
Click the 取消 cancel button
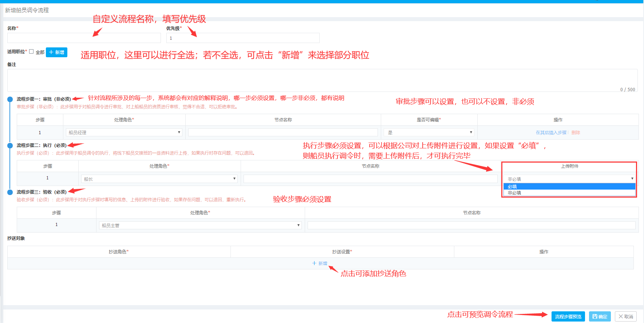[626, 316]
